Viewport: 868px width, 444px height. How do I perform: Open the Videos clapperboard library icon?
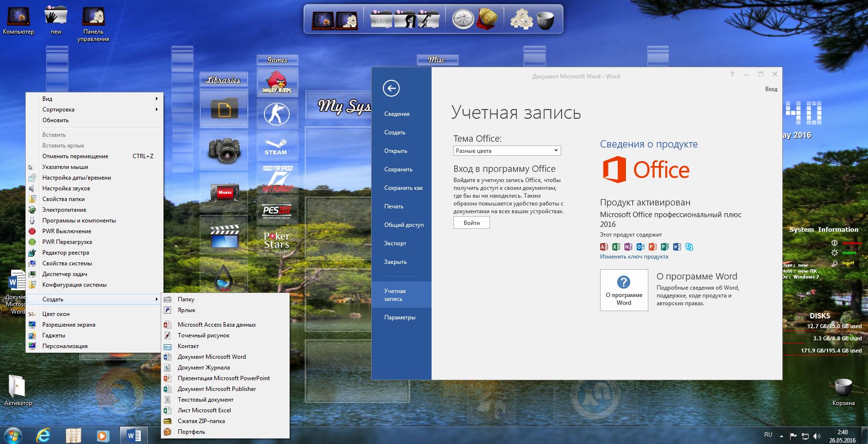click(x=224, y=236)
